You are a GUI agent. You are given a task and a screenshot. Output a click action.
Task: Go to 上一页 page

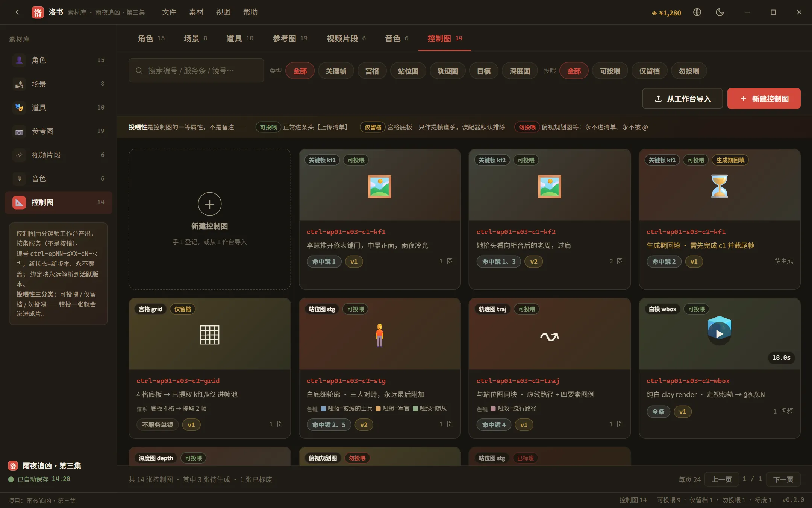click(x=721, y=479)
